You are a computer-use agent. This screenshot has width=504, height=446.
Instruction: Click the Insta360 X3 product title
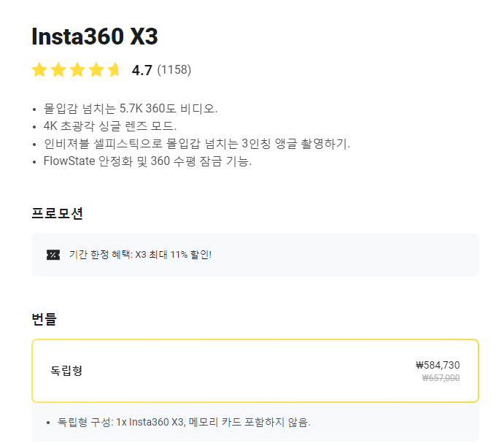(x=95, y=36)
